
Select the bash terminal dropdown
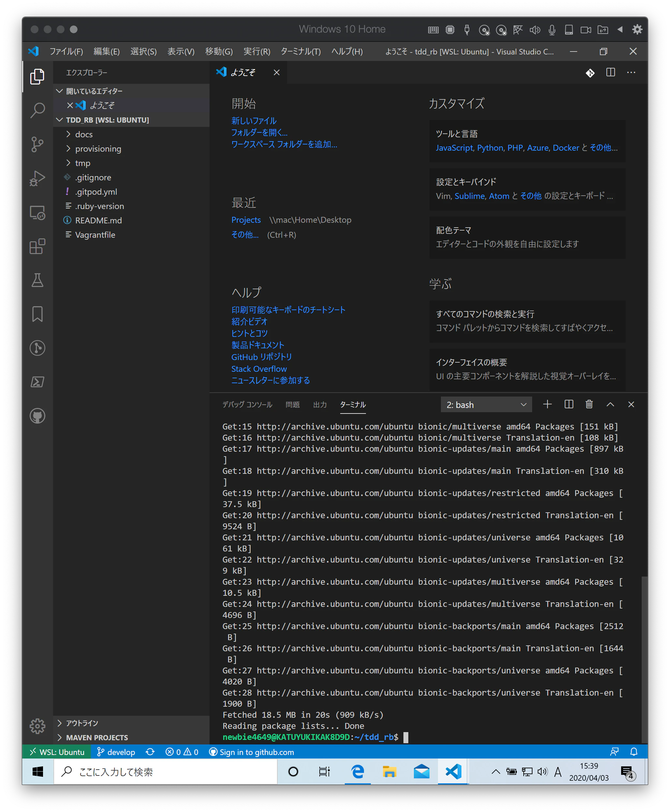(486, 405)
